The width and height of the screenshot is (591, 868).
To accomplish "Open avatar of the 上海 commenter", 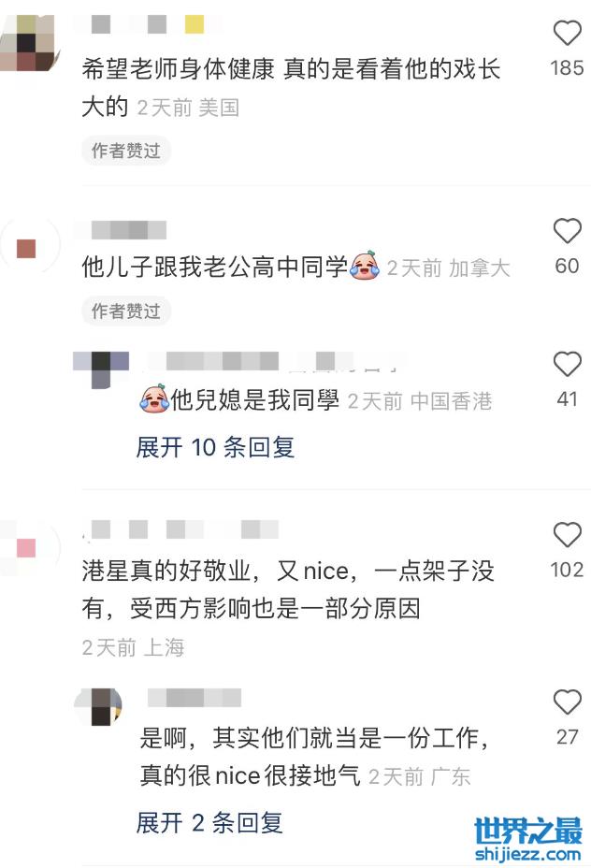I will click(28, 547).
